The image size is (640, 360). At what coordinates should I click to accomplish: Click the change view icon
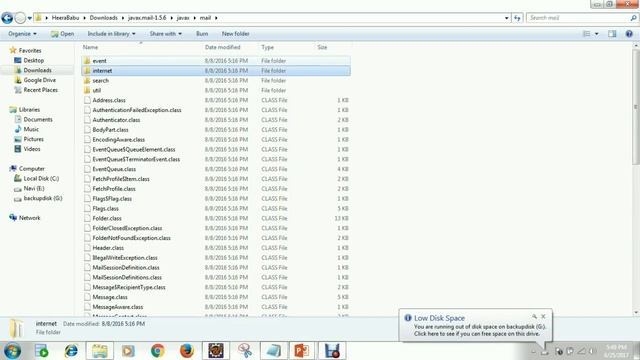(587, 34)
